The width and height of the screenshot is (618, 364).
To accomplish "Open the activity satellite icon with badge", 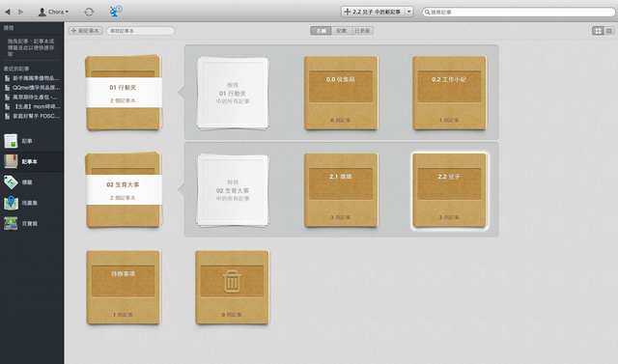I will pos(115,12).
